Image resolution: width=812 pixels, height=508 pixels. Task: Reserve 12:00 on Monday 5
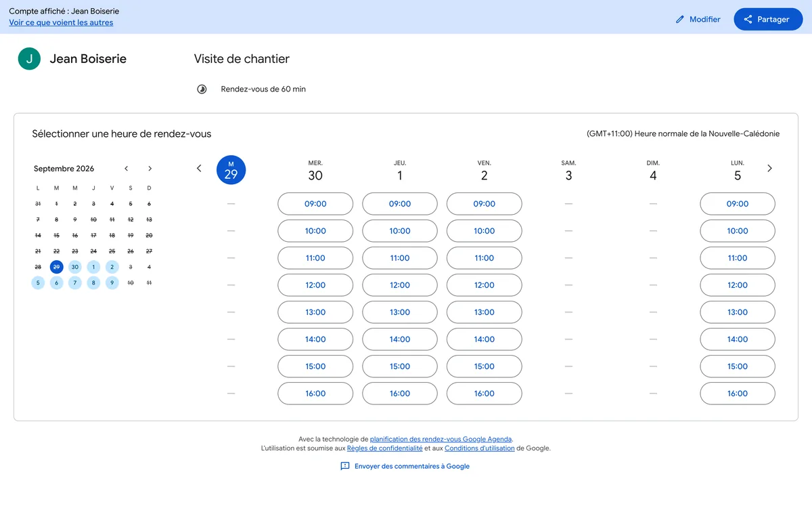click(x=738, y=285)
